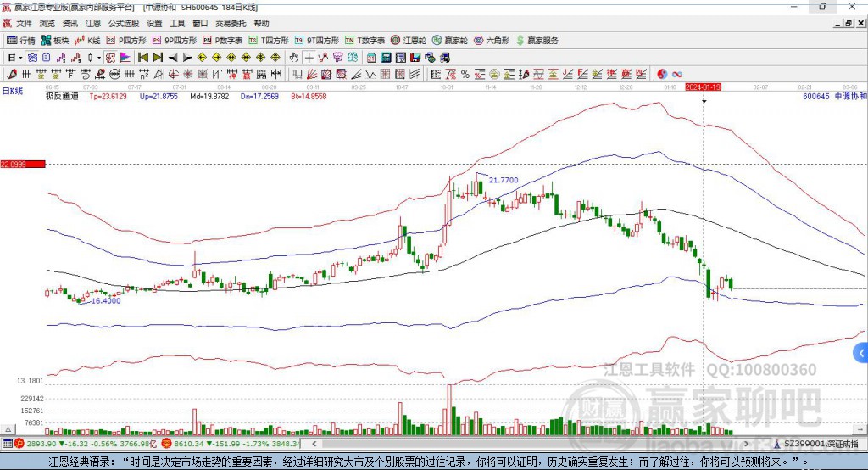Open the P四方形 tool

tap(126, 41)
